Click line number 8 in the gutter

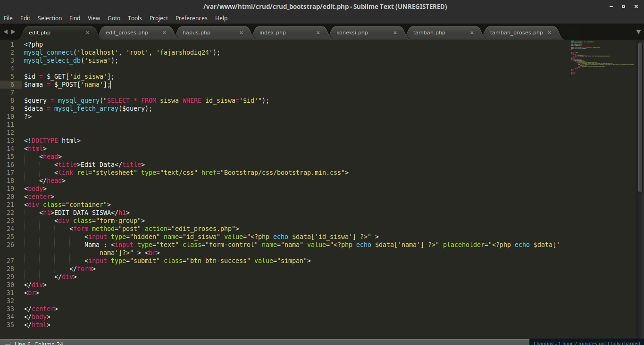coord(12,100)
